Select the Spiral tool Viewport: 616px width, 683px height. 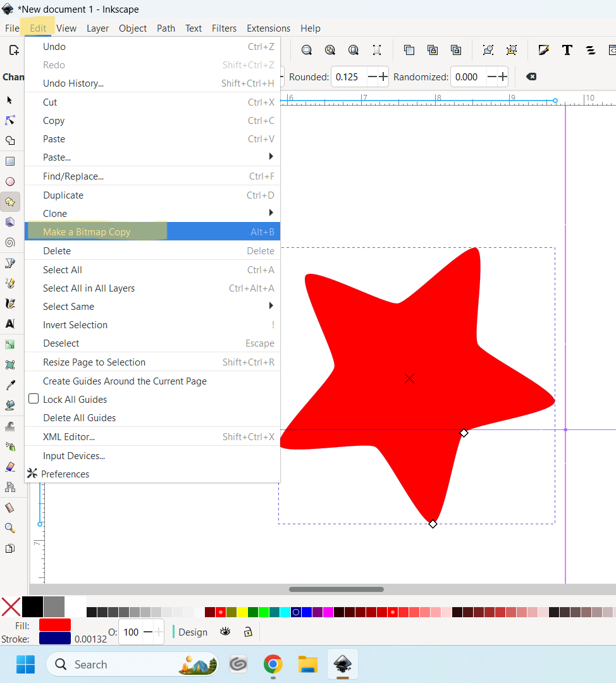pos(10,242)
